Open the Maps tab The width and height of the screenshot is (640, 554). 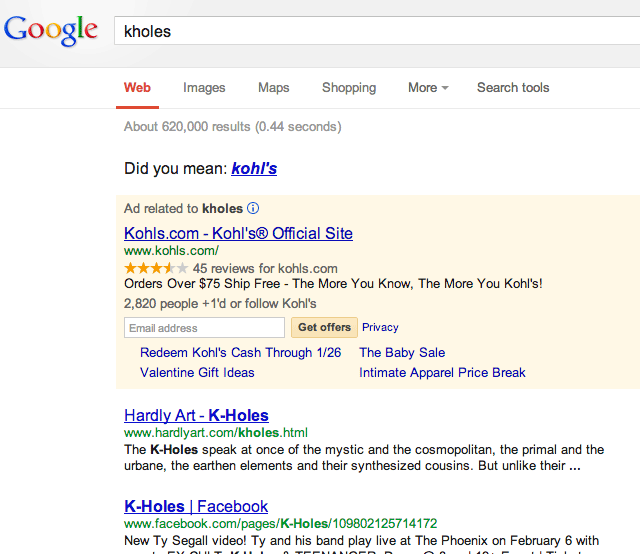click(x=273, y=87)
